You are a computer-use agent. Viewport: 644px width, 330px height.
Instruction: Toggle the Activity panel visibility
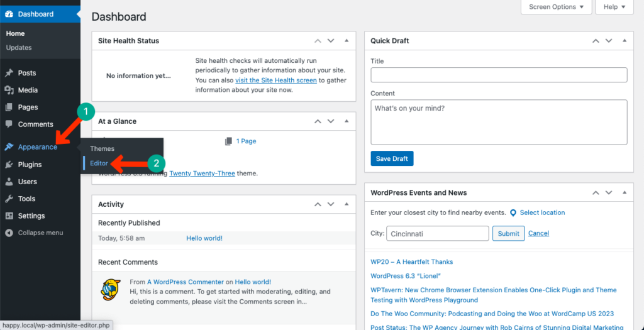[x=346, y=204]
